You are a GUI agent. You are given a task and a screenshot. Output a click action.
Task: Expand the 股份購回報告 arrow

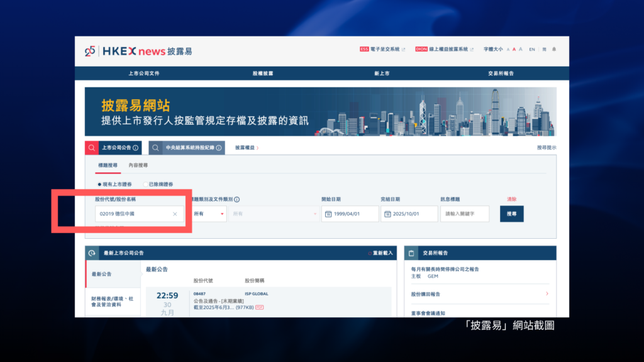[547, 293]
